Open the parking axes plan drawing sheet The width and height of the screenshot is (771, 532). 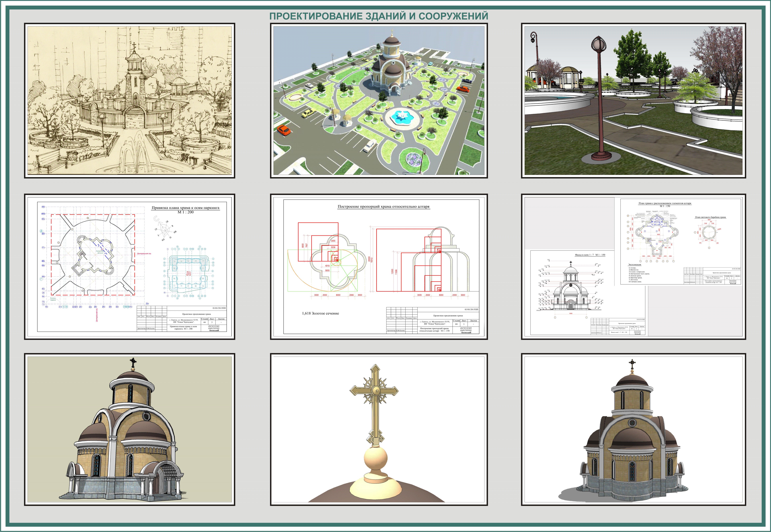pyautogui.click(x=130, y=267)
